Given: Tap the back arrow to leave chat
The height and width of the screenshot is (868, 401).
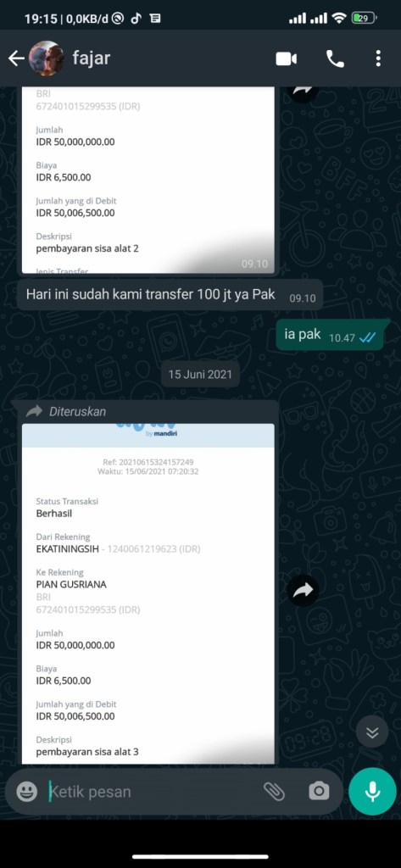Looking at the screenshot, I should pos(16,58).
